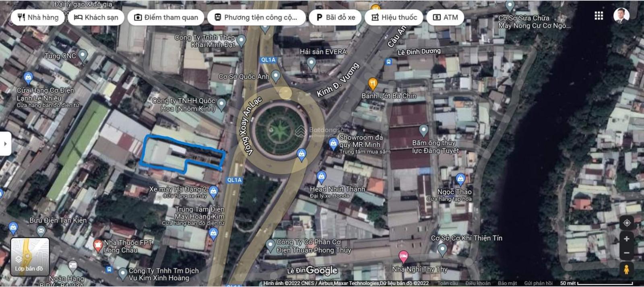Switch to map layer view (Lớp bản đồ)
The image size is (644, 287).
coord(30,256)
